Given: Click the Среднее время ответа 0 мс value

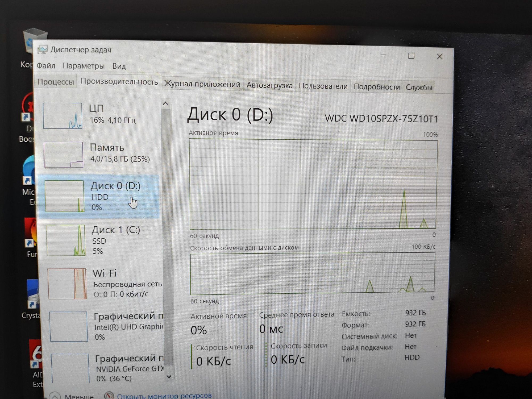Looking at the screenshot, I should (x=271, y=329).
